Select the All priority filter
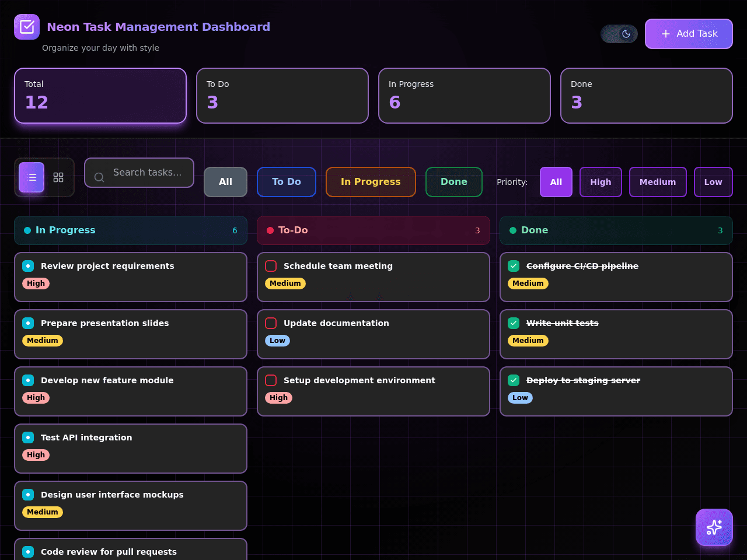The width and height of the screenshot is (747, 560). point(556,182)
